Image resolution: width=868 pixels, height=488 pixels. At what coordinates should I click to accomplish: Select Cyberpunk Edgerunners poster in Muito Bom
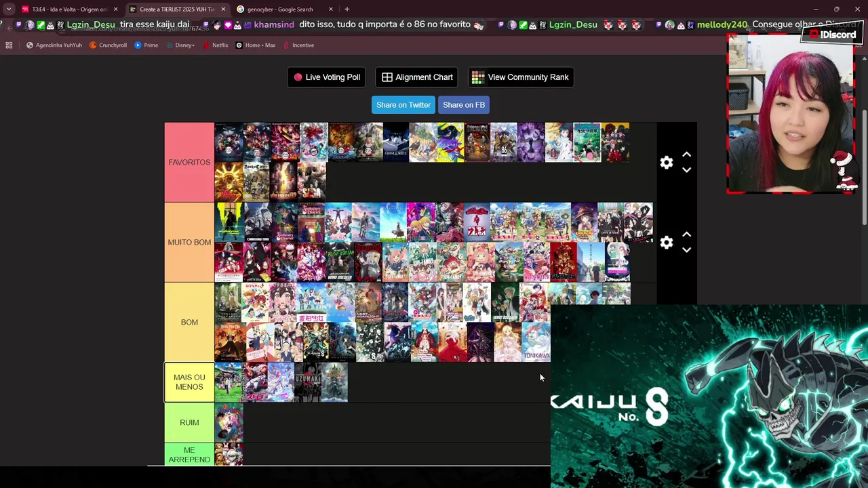pos(229,222)
